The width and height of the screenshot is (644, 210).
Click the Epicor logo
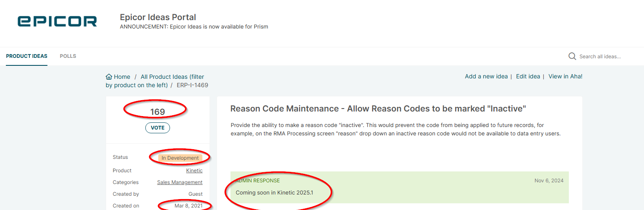tap(57, 21)
